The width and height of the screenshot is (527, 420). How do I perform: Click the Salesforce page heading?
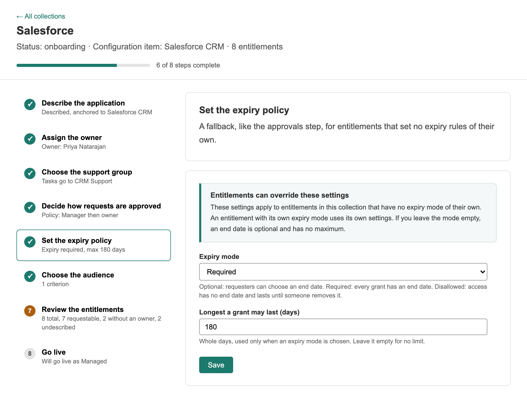tap(45, 31)
